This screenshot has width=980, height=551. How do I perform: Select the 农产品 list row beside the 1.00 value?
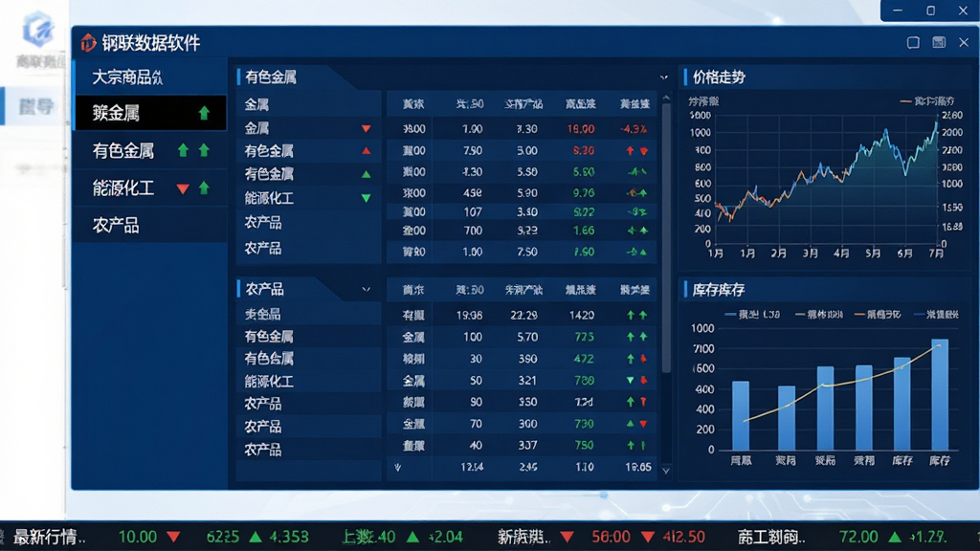[309, 249]
